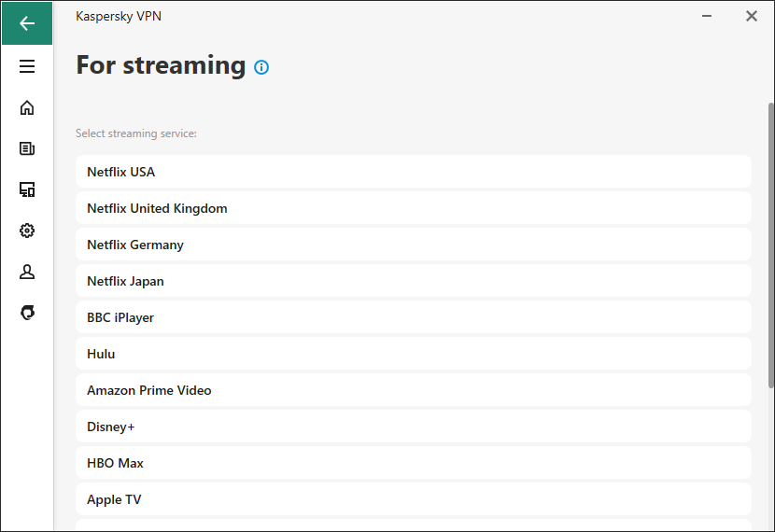Go back with the green arrow button
The height and width of the screenshot is (532, 775).
point(27,23)
